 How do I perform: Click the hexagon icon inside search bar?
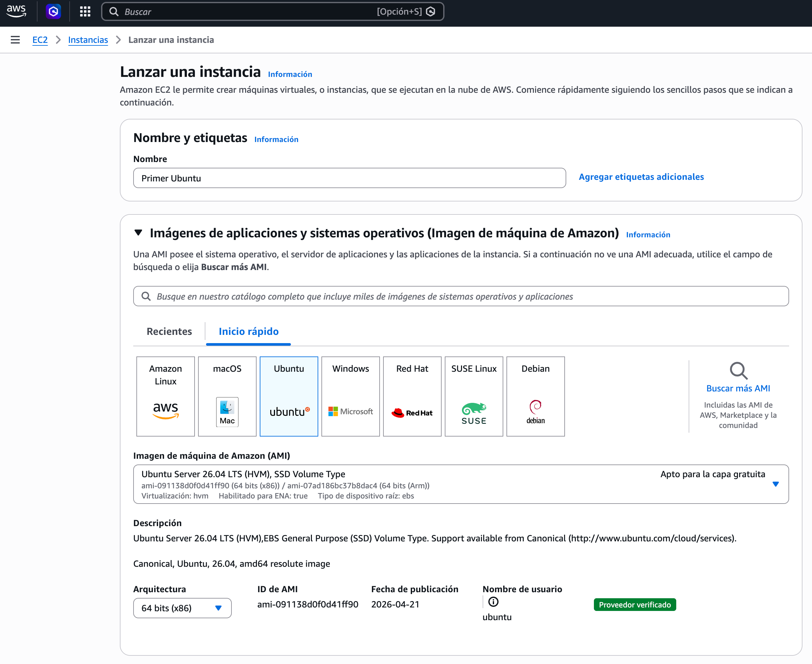click(430, 11)
